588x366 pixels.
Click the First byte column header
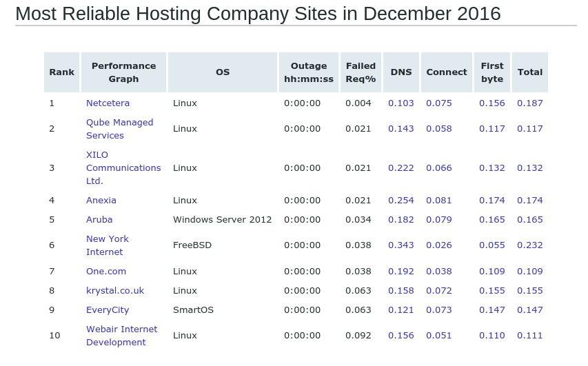(492, 72)
